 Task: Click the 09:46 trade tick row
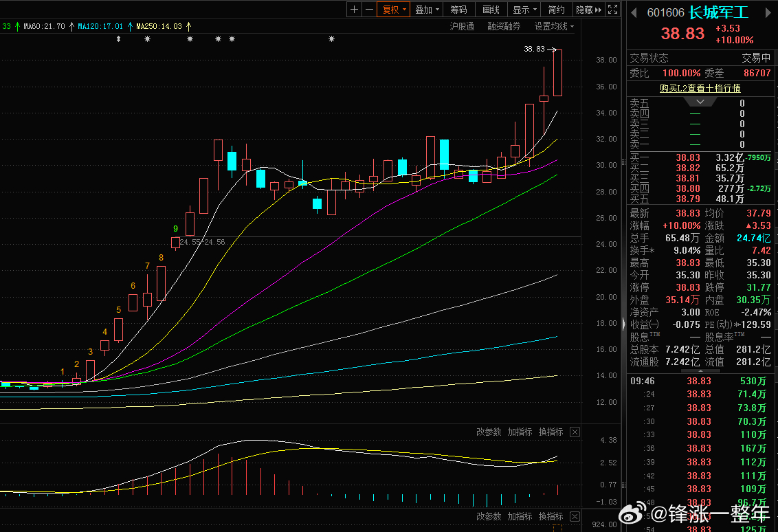coord(700,381)
